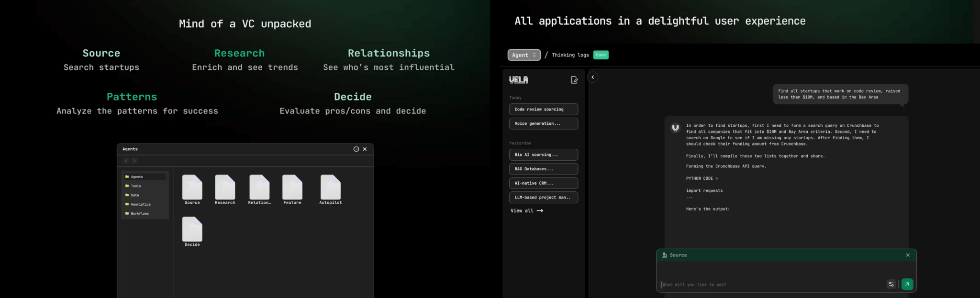Dismiss the Source agent tag
980x298 pixels.
coord(907,255)
